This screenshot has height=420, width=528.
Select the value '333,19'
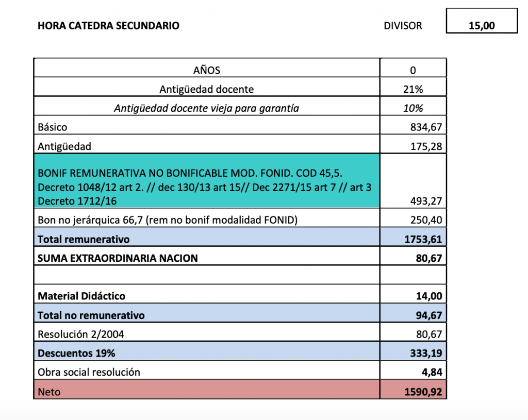(x=426, y=353)
